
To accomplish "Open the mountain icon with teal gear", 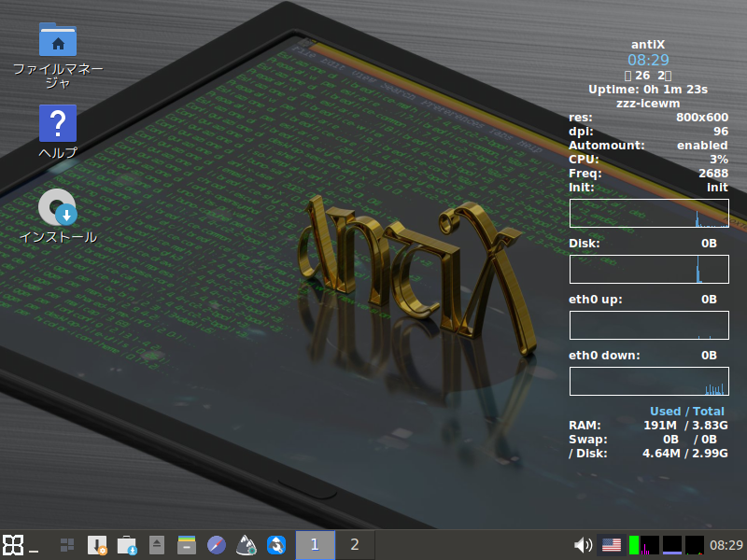I will (247, 545).
